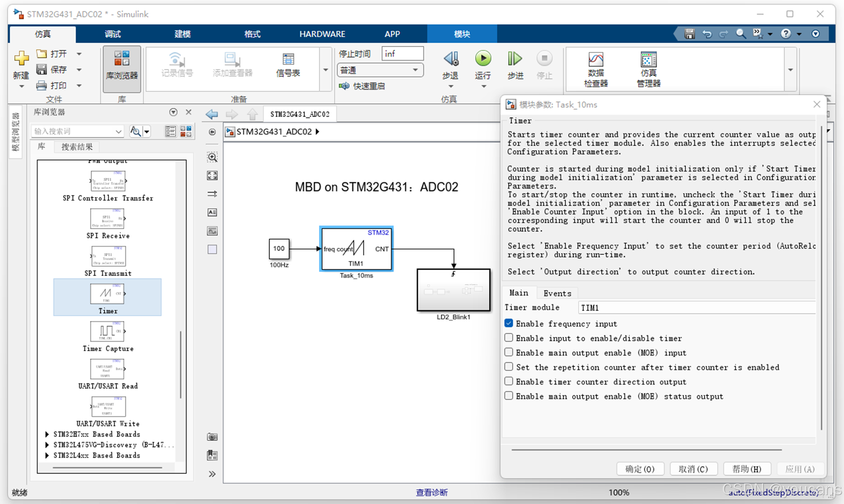This screenshot has height=504, width=844.
Task: Open the Events tab in block parameters
Action: [557, 293]
